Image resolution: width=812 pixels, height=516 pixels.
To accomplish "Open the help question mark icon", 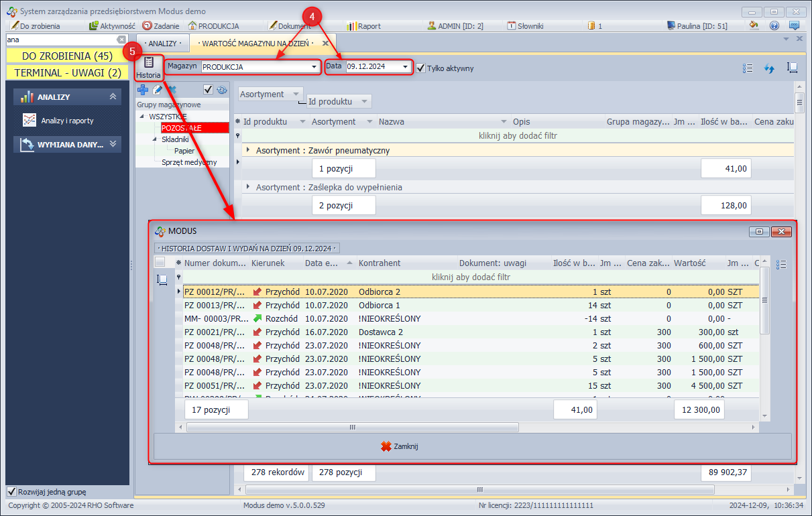I will (774, 26).
